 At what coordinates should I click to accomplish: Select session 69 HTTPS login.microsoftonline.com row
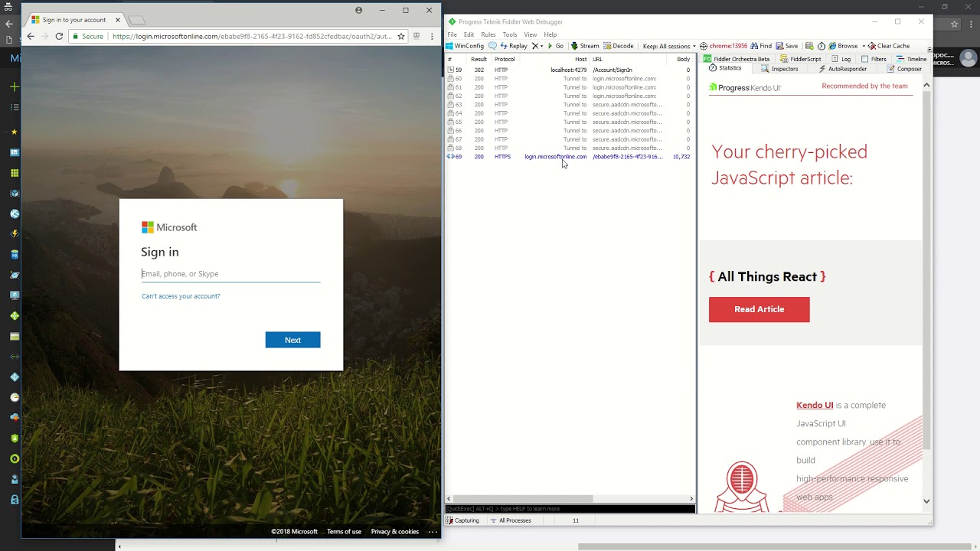pos(570,157)
